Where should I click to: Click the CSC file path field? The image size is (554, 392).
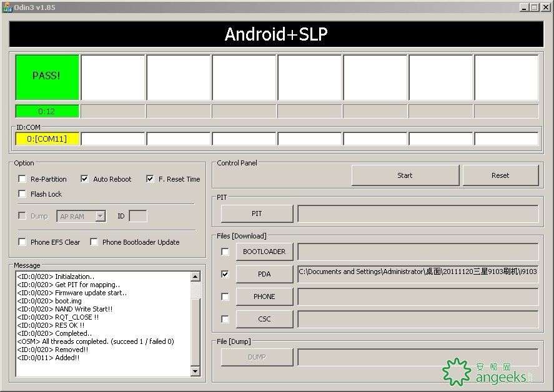[418, 319]
